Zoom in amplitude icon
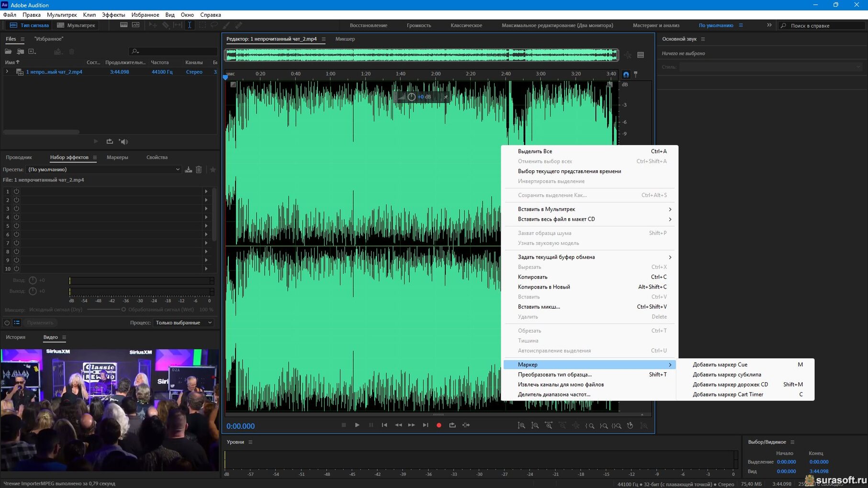Viewport: 868px width, 488px height. [521, 425]
